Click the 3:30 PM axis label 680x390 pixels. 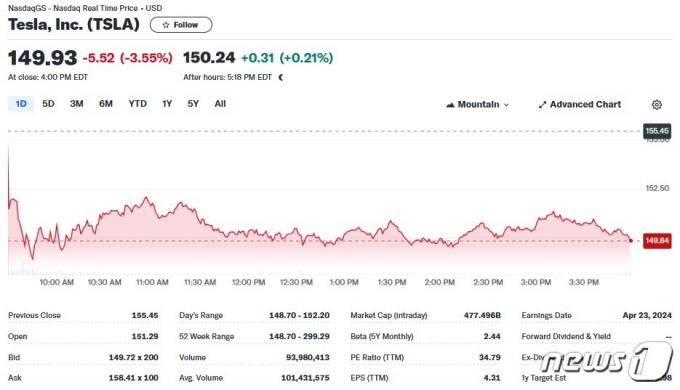pos(584,282)
